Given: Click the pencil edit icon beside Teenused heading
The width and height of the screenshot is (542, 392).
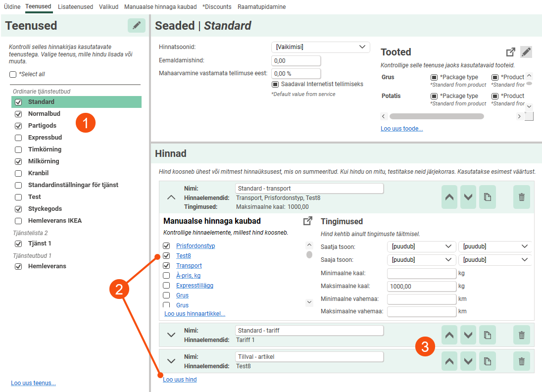Looking at the screenshot, I should (x=137, y=26).
